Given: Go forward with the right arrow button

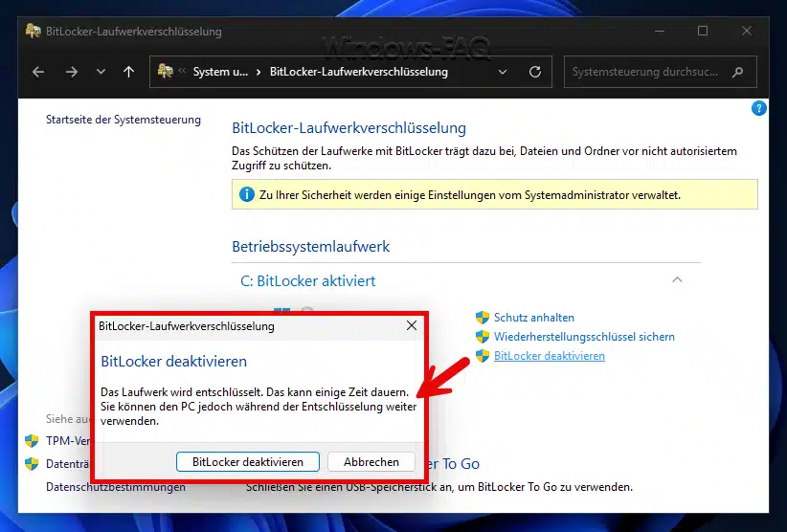Looking at the screenshot, I should tap(72, 72).
